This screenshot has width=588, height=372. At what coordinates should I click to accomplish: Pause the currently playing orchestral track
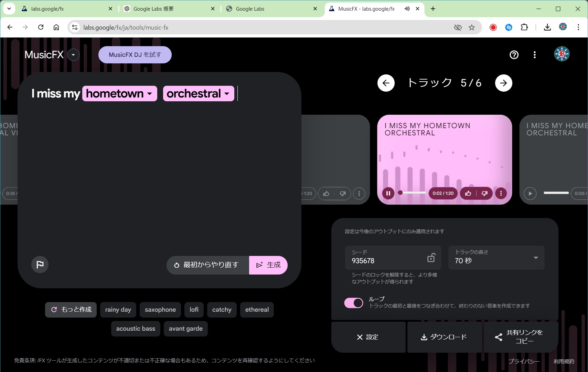pos(388,193)
